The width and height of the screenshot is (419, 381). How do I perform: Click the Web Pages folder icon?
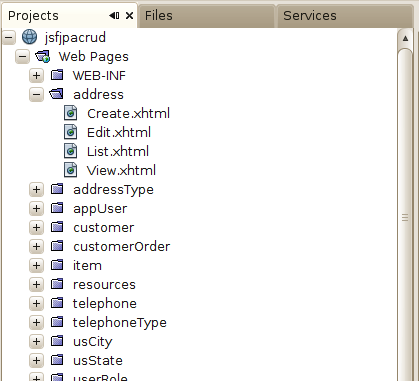[43, 56]
